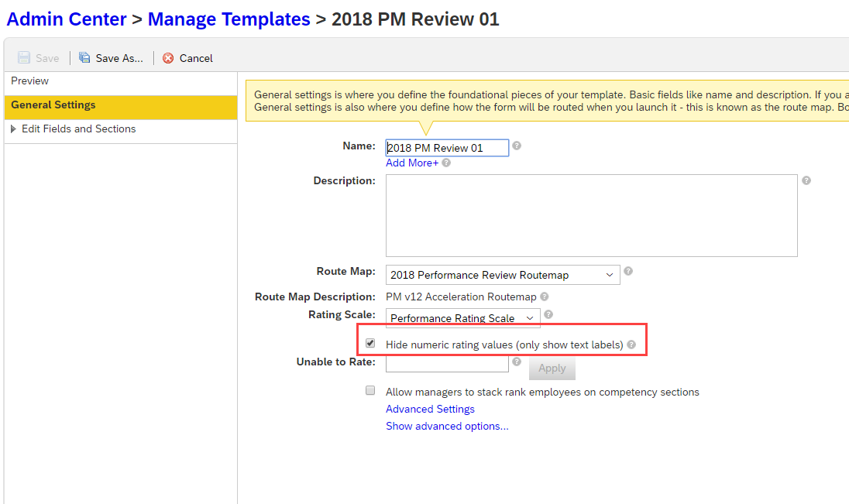Open the Route Map dropdown

click(x=503, y=275)
